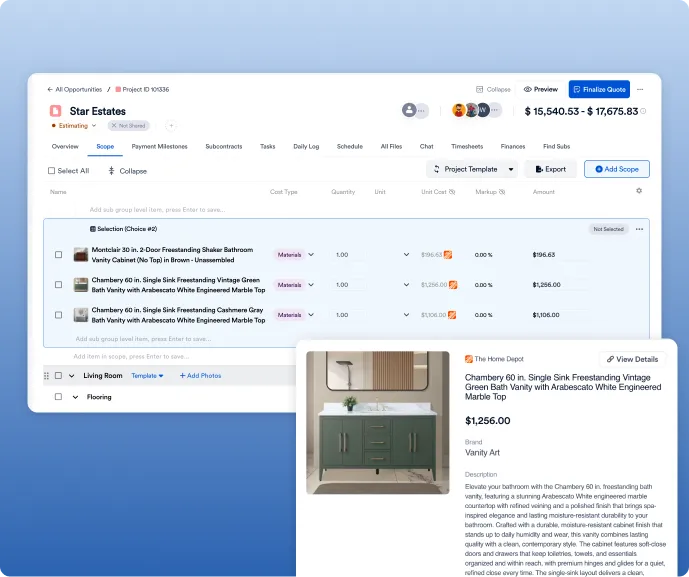Click the Export button
This screenshot has height=577, width=689.
tap(550, 169)
